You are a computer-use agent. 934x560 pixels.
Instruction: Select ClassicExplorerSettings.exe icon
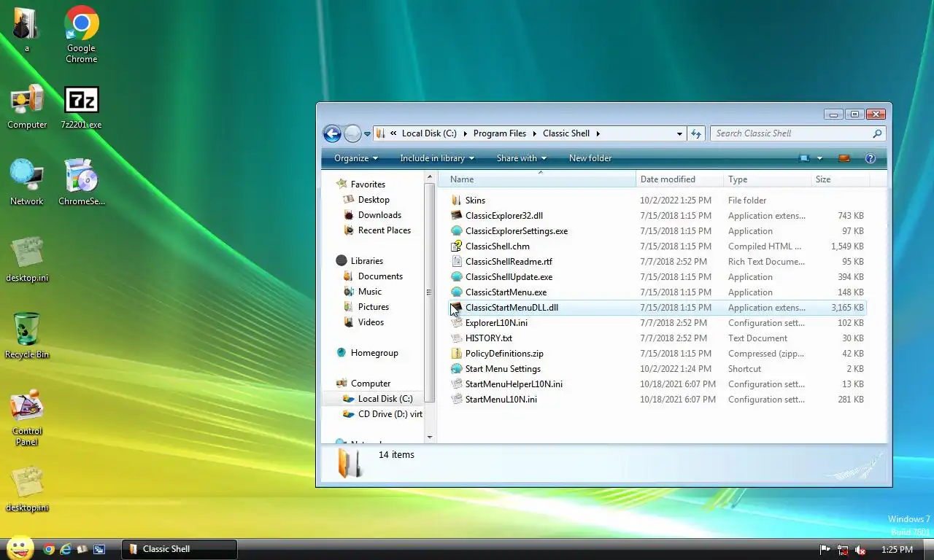[457, 231]
